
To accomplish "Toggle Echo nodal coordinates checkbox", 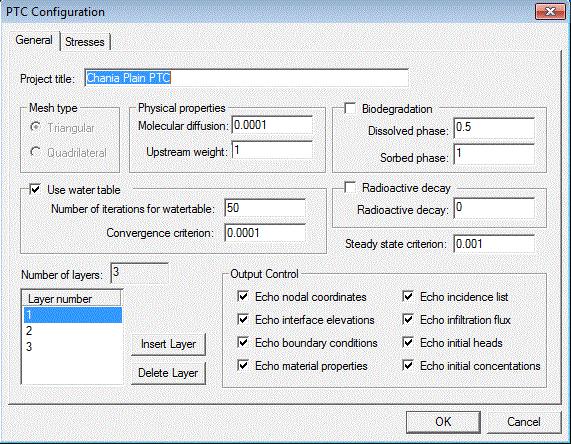I will point(243,296).
